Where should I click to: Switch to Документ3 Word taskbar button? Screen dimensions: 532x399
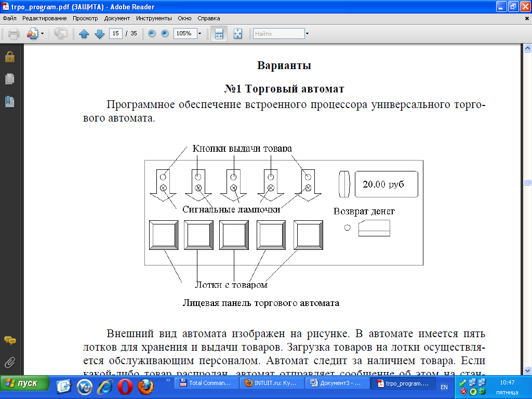pos(337,383)
